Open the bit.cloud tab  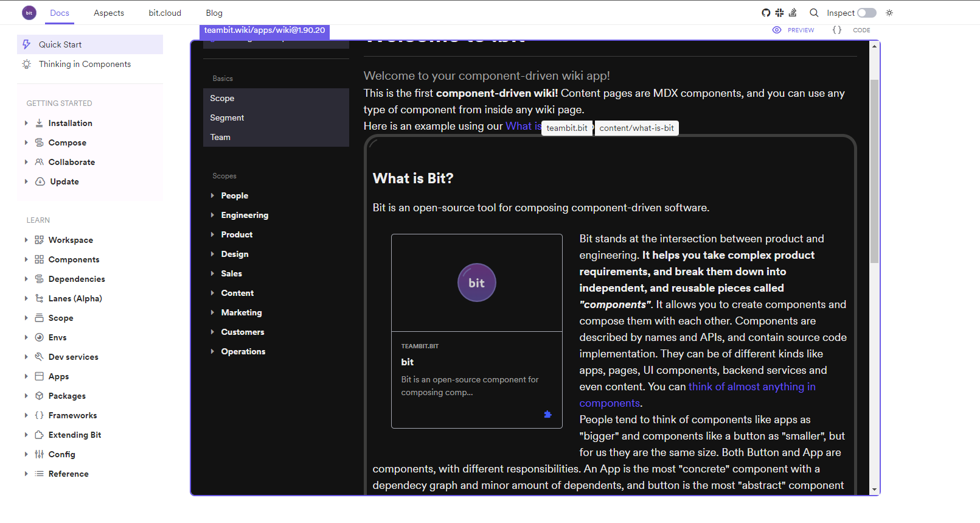[165, 13]
